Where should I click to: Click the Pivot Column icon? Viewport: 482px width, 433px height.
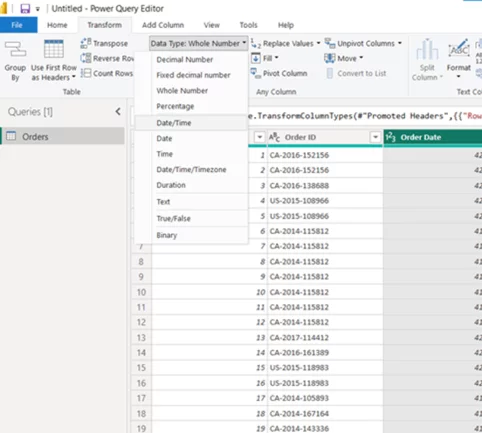[256, 73]
